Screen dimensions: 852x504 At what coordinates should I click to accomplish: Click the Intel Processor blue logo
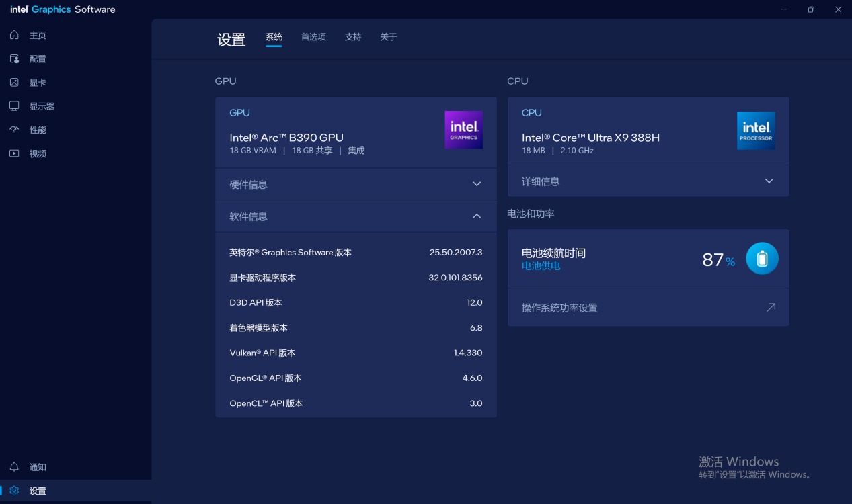(756, 130)
